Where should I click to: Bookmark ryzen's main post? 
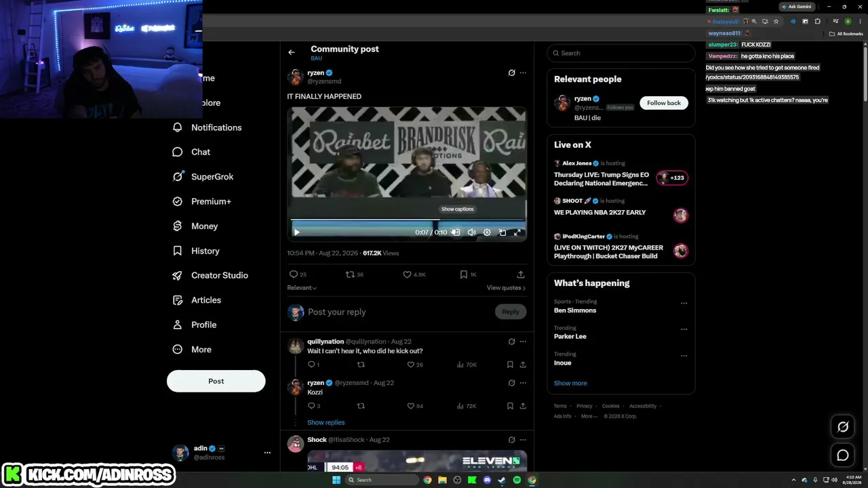464,274
